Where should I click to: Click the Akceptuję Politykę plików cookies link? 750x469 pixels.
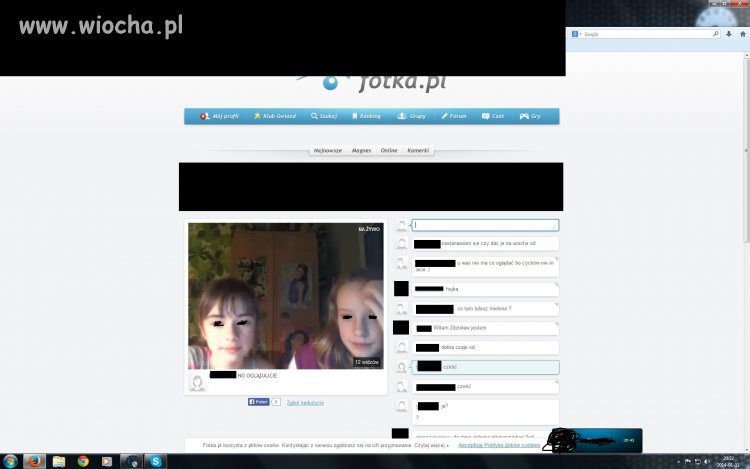(499, 445)
